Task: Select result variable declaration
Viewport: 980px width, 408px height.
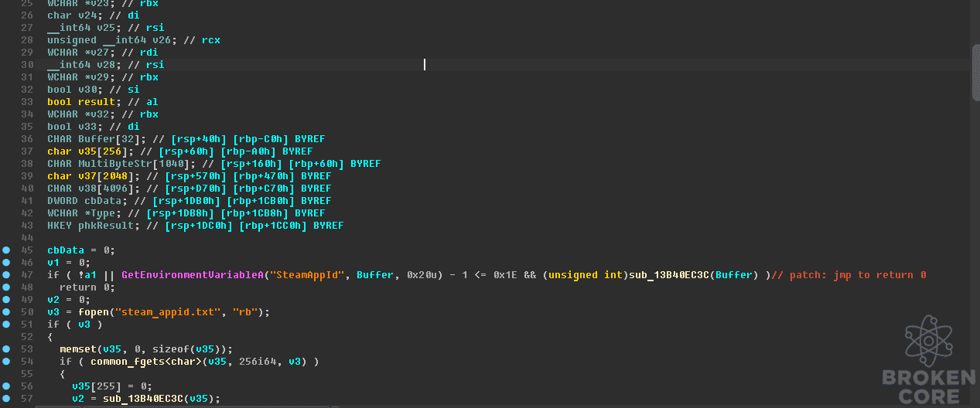Action: pos(97,102)
